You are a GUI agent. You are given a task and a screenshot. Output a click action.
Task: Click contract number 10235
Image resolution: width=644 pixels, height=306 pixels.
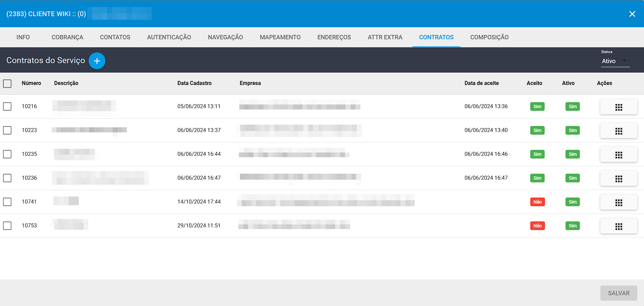click(30, 154)
